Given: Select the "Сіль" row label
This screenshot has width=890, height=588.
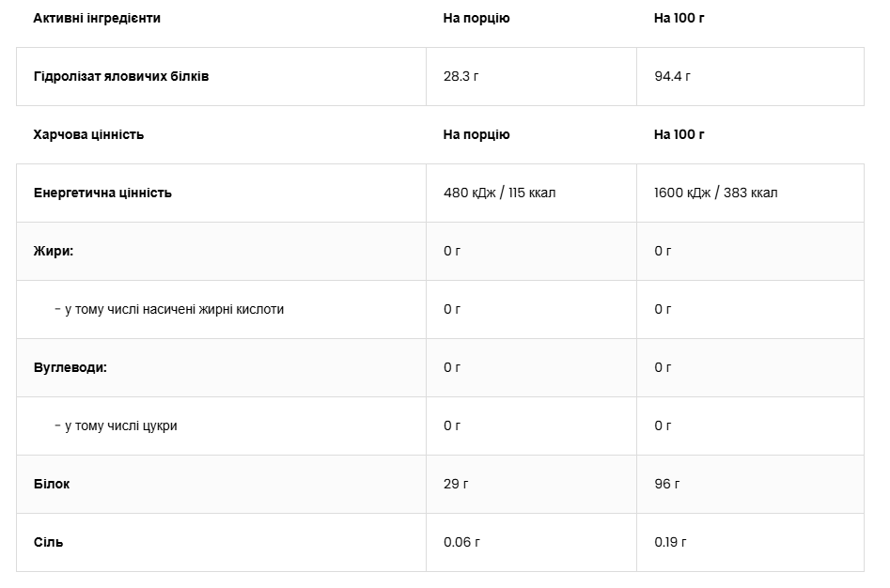Looking at the screenshot, I should click(x=49, y=542).
